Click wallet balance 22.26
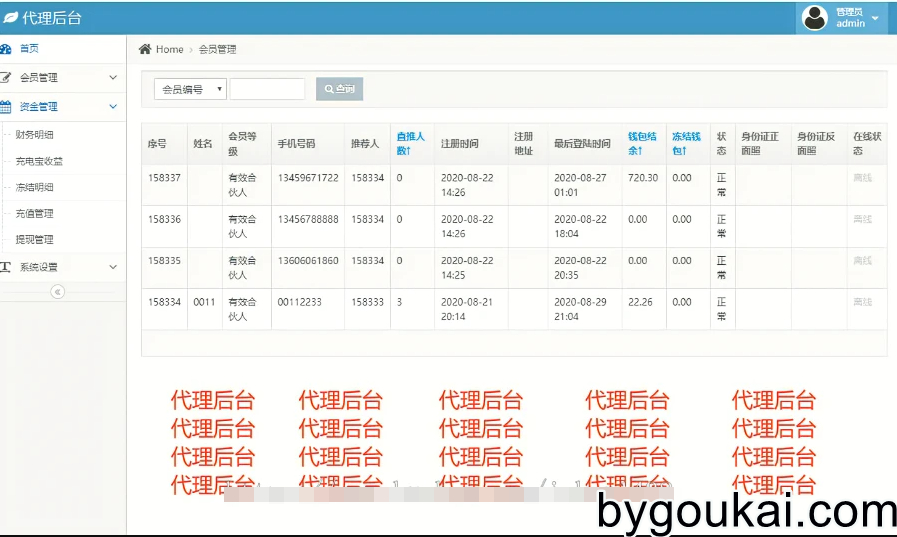The height and width of the screenshot is (537, 897). tap(640, 302)
